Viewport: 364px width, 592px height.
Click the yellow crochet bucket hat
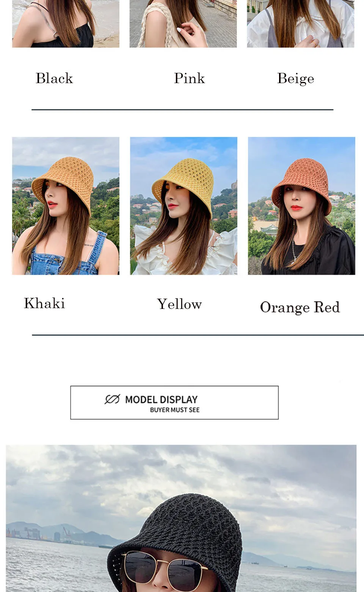(184, 185)
